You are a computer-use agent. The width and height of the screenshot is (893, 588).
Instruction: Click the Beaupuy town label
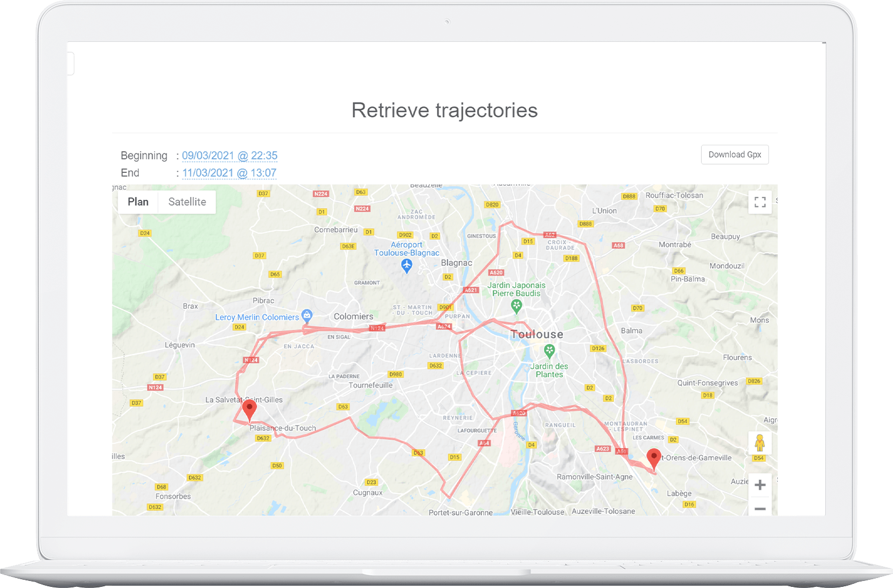(725, 236)
